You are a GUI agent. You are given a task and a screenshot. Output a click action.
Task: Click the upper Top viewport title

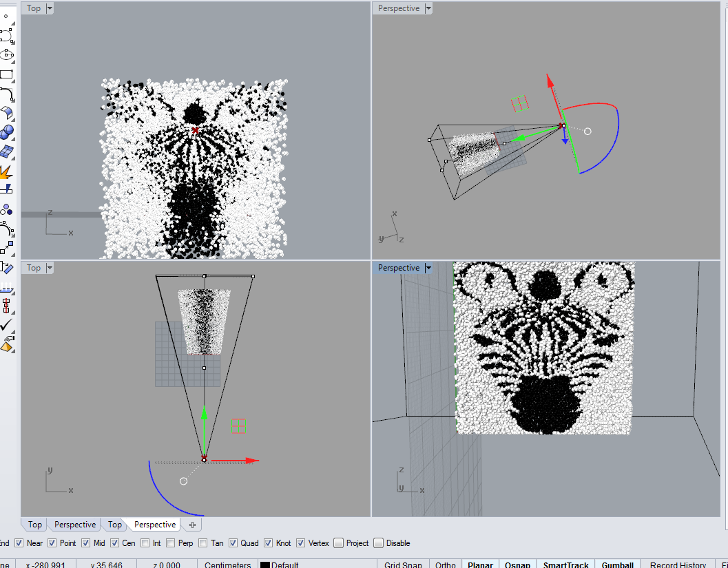point(34,8)
